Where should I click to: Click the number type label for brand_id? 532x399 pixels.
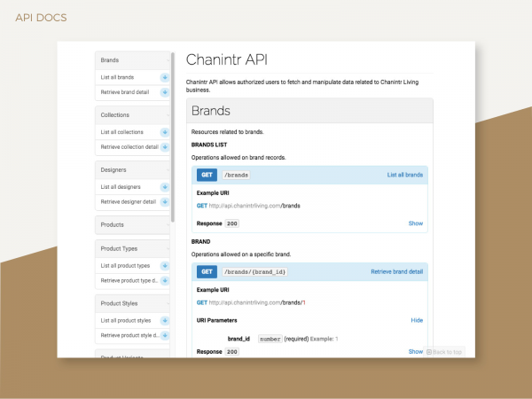[270, 339]
